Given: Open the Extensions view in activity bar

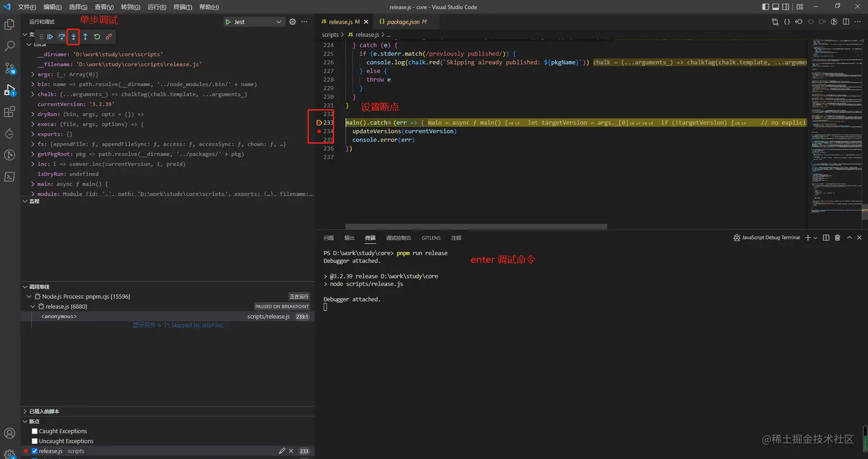Looking at the screenshot, I should [x=10, y=111].
